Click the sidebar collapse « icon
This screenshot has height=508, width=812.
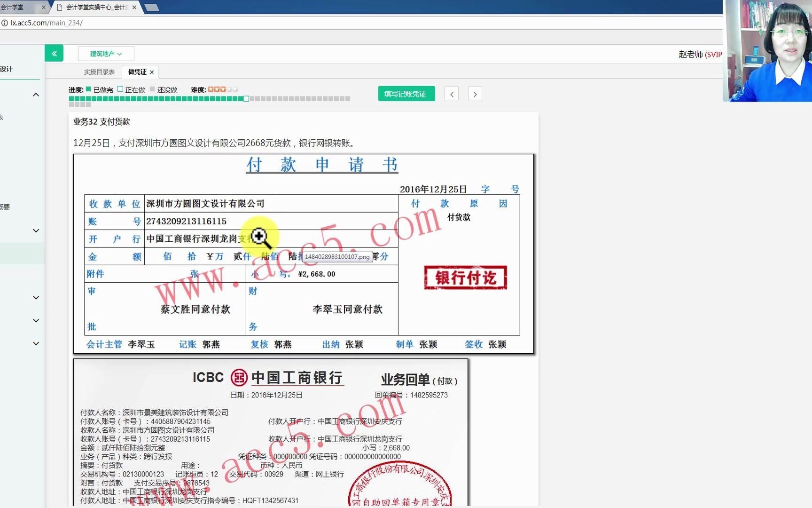[54, 53]
